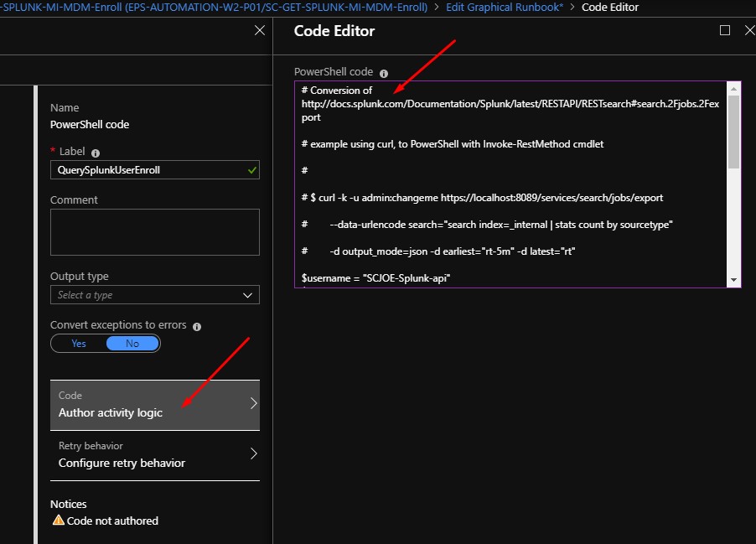This screenshot has width=756, height=544.
Task: Close the left activity properties panel
Action: 260,29
